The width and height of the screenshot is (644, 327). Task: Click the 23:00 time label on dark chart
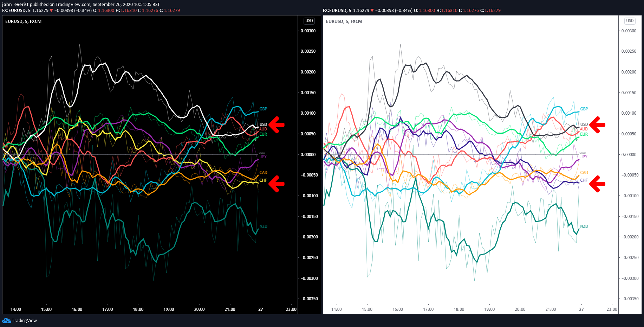pos(291,309)
